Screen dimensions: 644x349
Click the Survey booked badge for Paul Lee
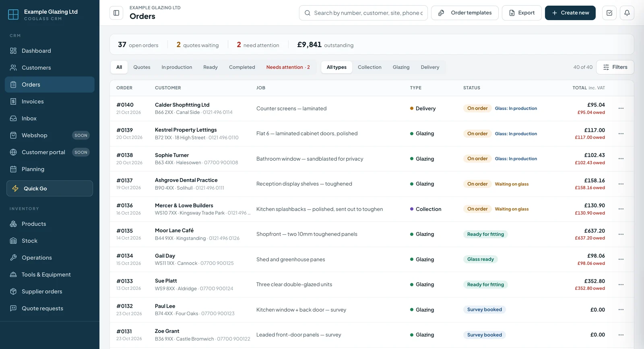coord(485,310)
